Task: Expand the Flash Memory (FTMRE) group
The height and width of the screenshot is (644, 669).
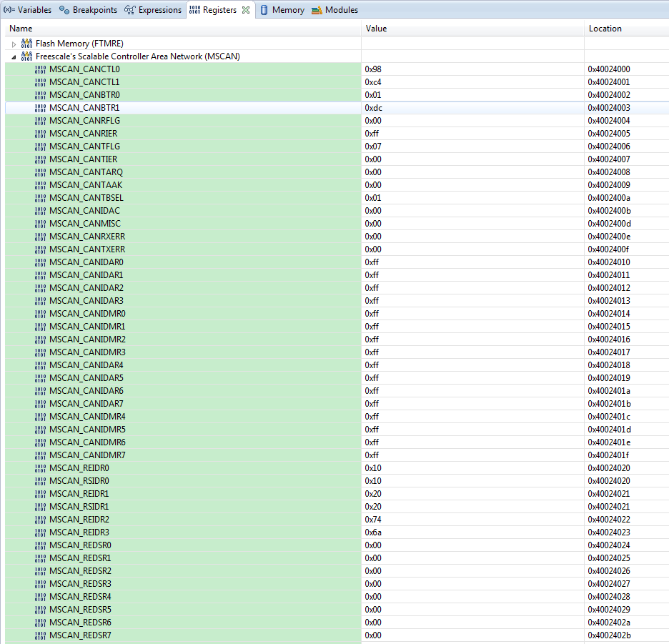Action: [14, 44]
